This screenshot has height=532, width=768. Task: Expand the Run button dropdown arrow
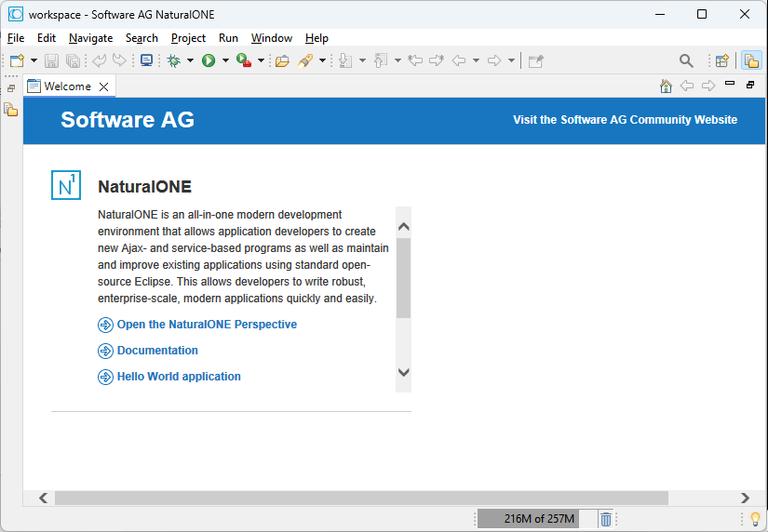(225, 60)
